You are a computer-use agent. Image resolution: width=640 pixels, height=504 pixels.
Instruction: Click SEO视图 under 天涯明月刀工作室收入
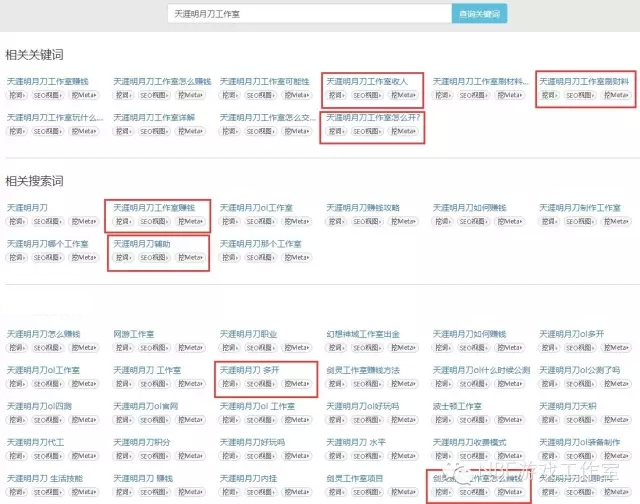367,95
